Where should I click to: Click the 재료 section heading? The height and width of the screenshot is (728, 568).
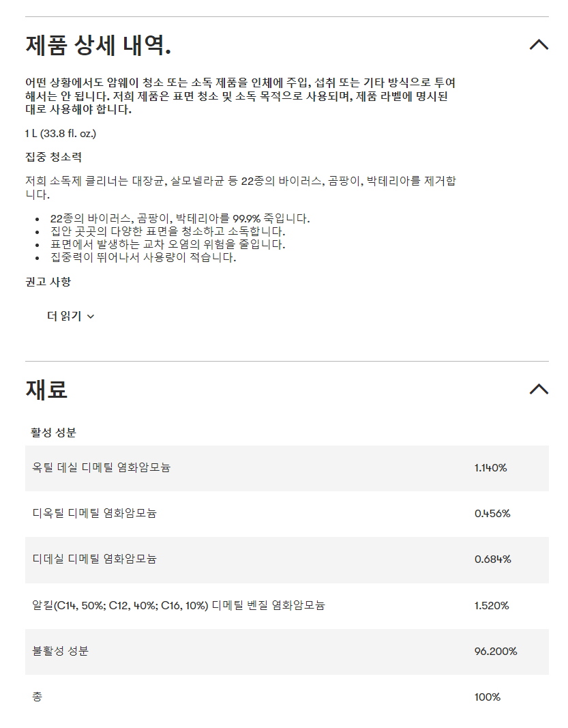point(46,389)
